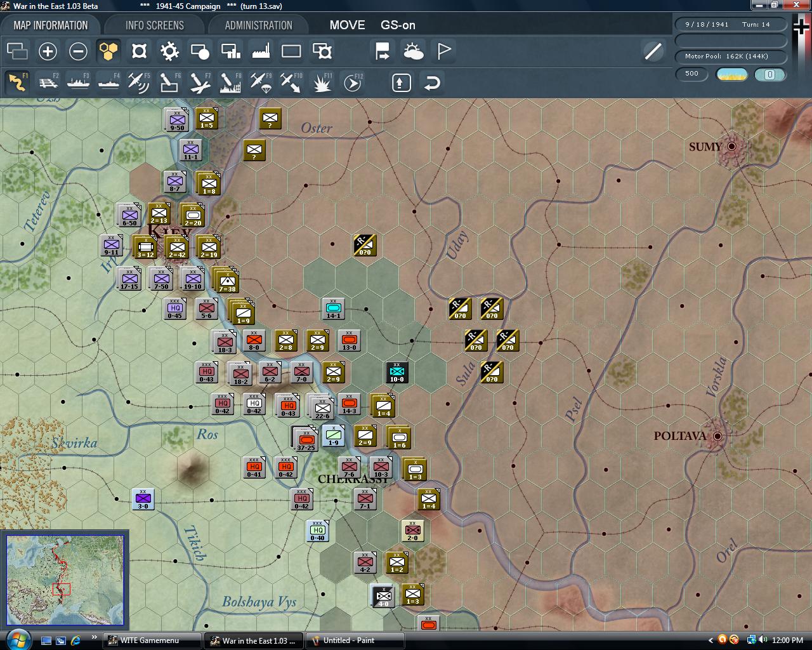This screenshot has height=650, width=812.
Task: Click the teal pill showing 0
Action: pos(769,74)
